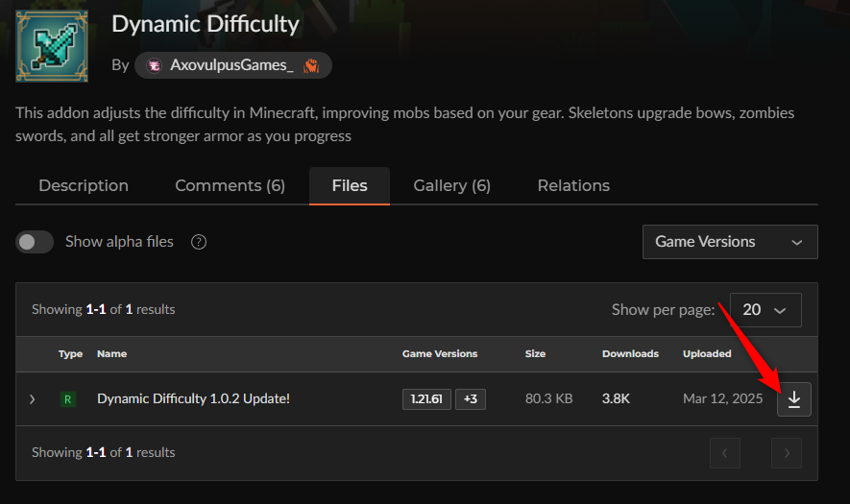Sort by the Type column header
Viewport: 850px width, 504px height.
70,354
